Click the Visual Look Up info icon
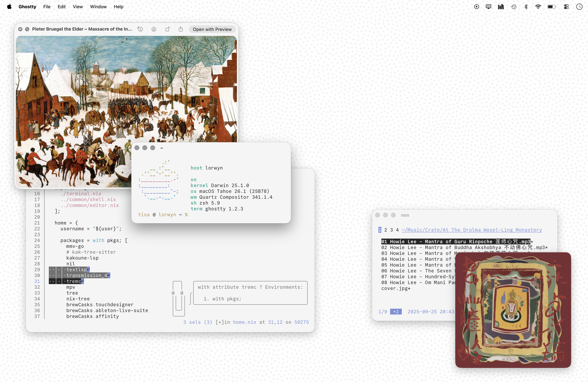The width and height of the screenshot is (588, 382). coord(140,29)
